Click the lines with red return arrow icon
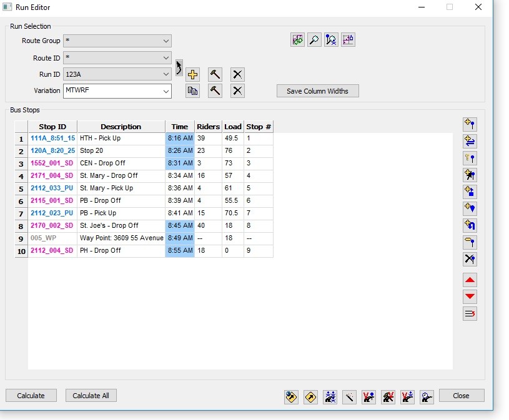The height and width of the screenshot is (420, 509). pyautogui.click(x=470, y=314)
